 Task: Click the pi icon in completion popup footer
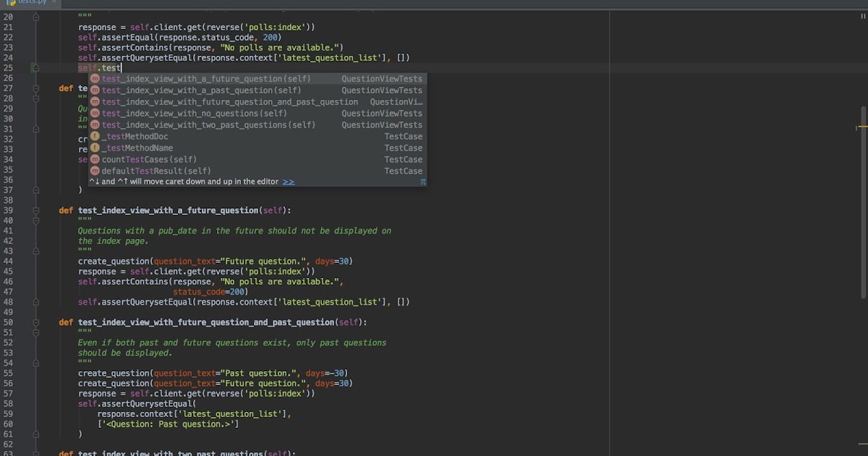[x=423, y=182]
